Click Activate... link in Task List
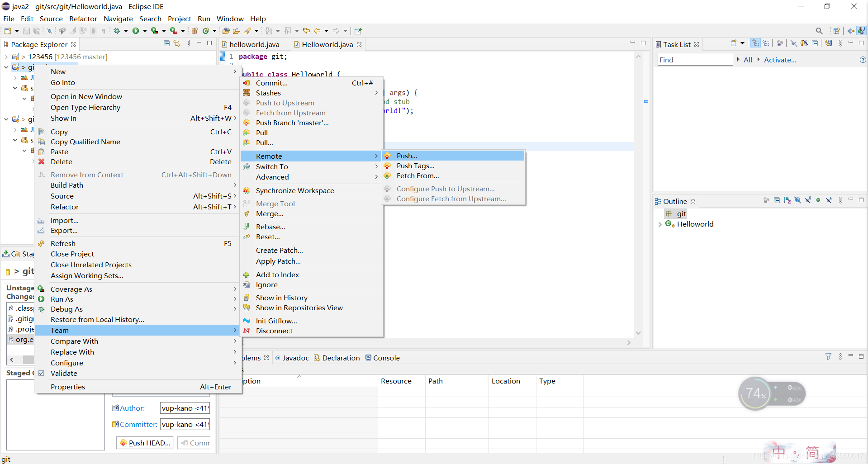868x464 pixels. coord(780,60)
